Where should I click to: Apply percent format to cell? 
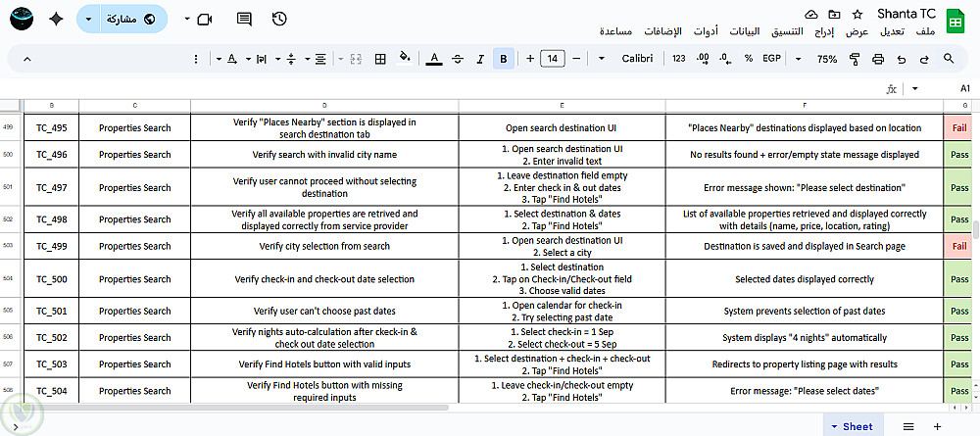(x=748, y=59)
